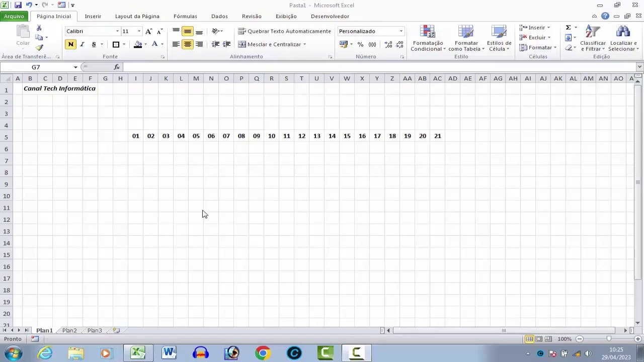Screen dimensions: 644x362
Task: Open the Name Box dropdown arrow
Action: (75, 67)
